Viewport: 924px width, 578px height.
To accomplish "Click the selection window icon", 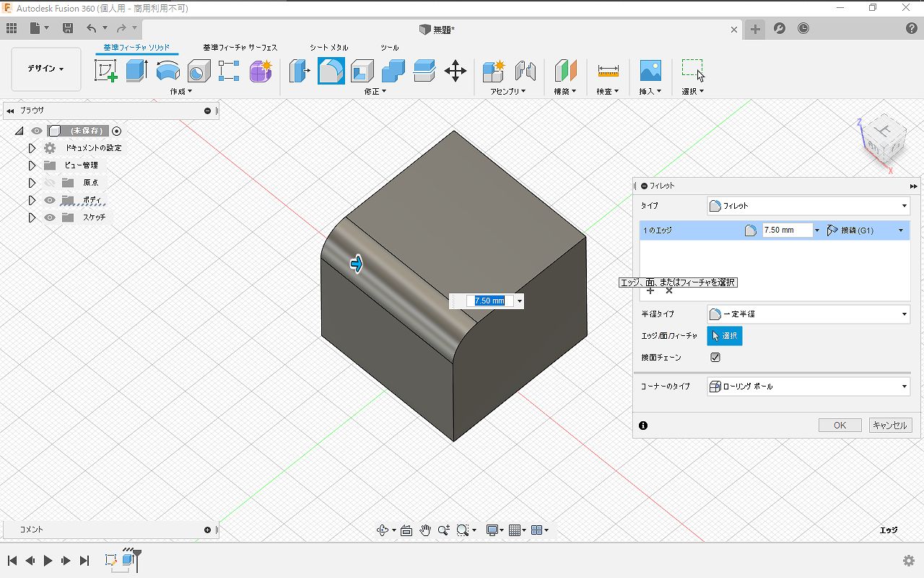I will pos(692,70).
